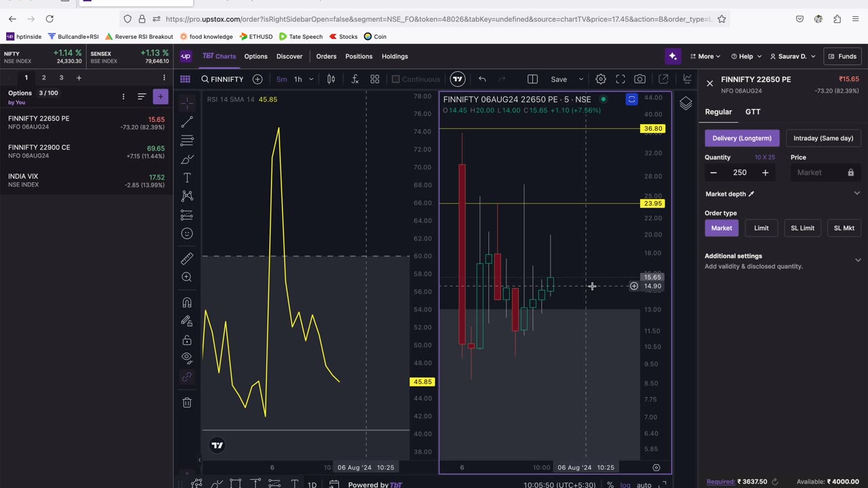Open the Fibonacci/horizontal lines tool group
Viewport: 868px width, 488px height.
click(x=187, y=140)
